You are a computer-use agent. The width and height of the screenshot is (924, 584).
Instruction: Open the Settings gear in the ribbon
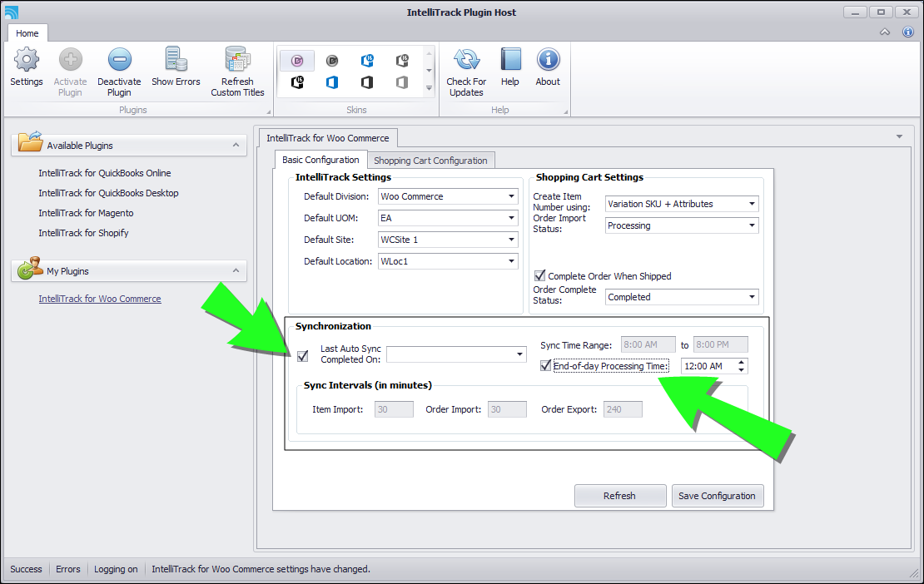pos(27,67)
